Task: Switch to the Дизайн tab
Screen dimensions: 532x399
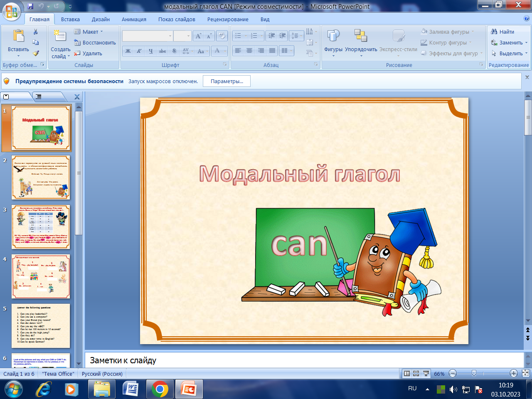Action: click(101, 19)
